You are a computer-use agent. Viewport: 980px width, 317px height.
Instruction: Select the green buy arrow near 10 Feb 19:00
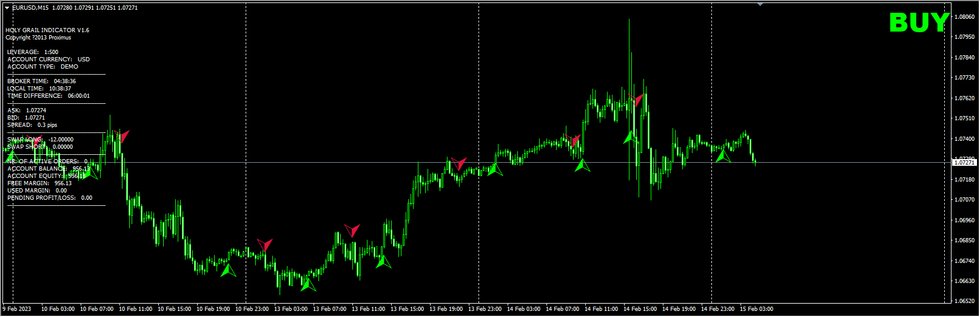[x=228, y=270]
